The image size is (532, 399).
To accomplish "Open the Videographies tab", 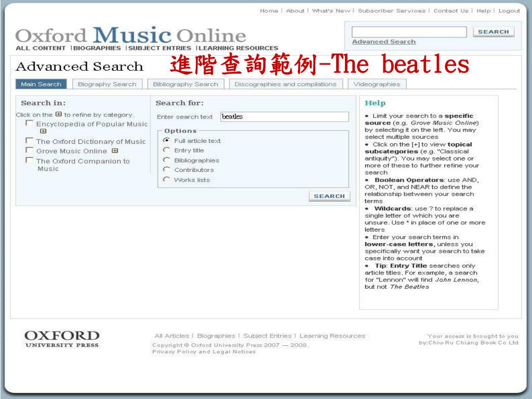I will coord(377,84).
